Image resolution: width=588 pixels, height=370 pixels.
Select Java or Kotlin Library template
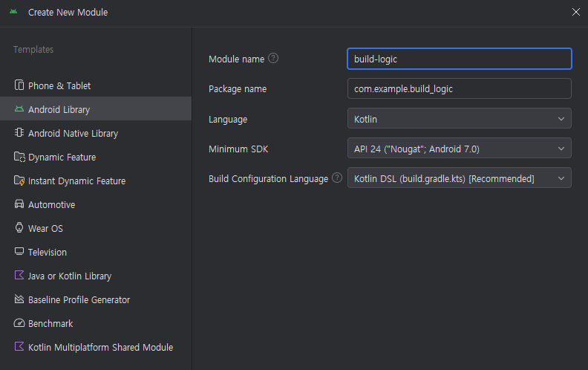[96, 276]
